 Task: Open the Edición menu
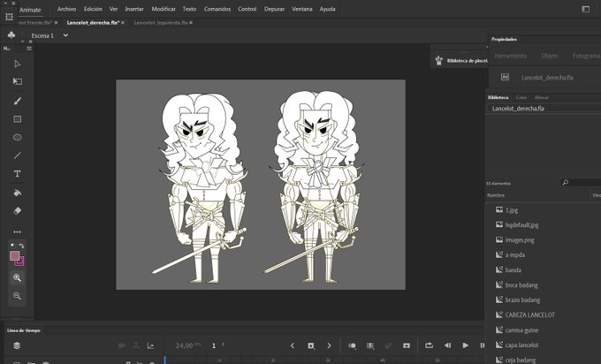pyautogui.click(x=93, y=9)
